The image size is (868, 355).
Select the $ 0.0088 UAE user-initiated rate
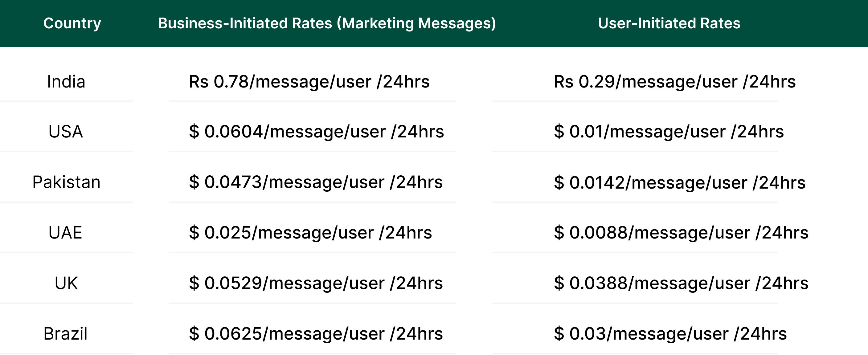[681, 232]
